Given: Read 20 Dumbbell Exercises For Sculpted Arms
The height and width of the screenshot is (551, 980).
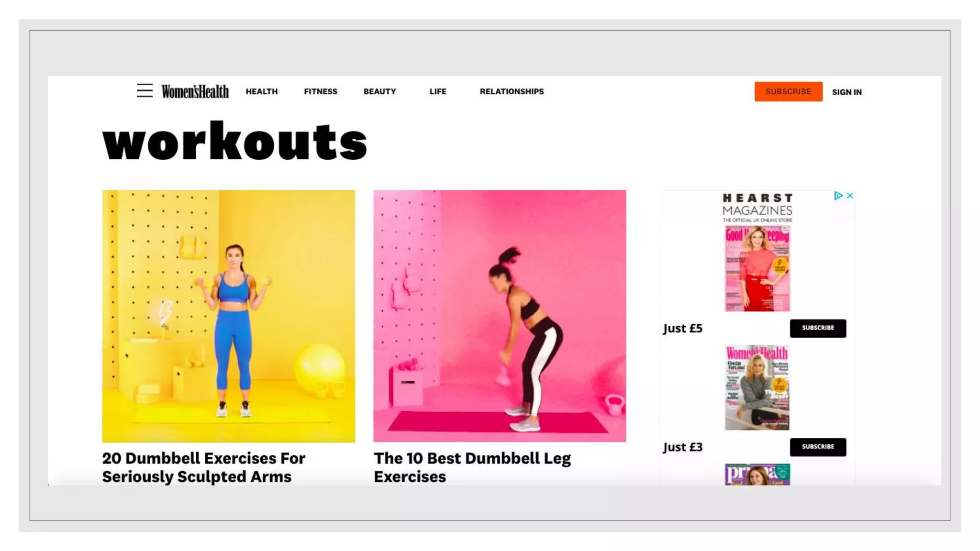Looking at the screenshot, I should (203, 467).
